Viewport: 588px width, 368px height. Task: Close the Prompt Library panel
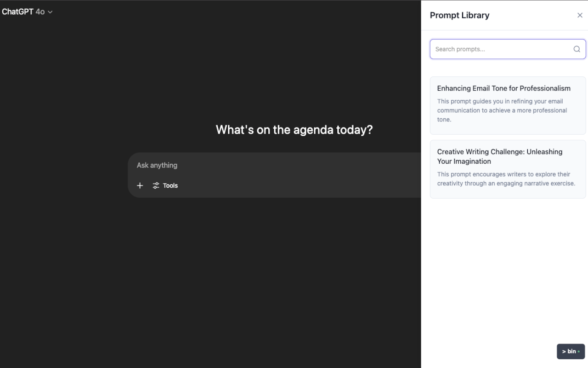(580, 15)
